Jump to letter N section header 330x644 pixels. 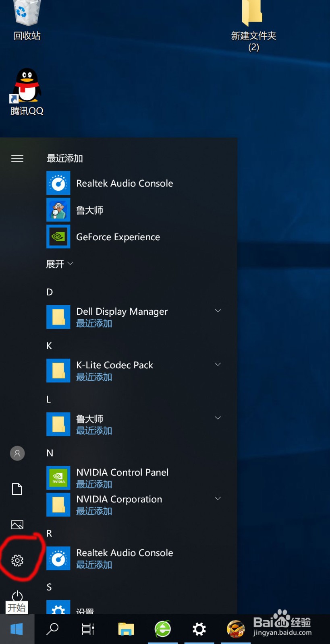click(50, 453)
